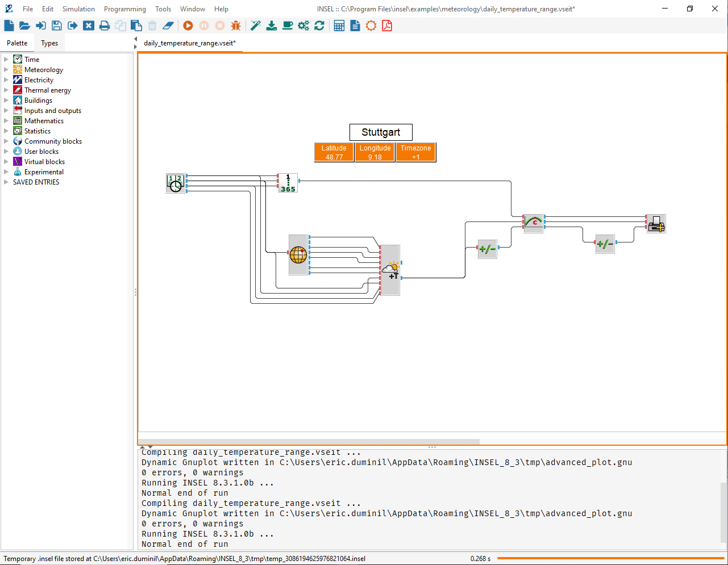Click the green coffee cup icon
Screen dimensions: 728x565
(288, 26)
